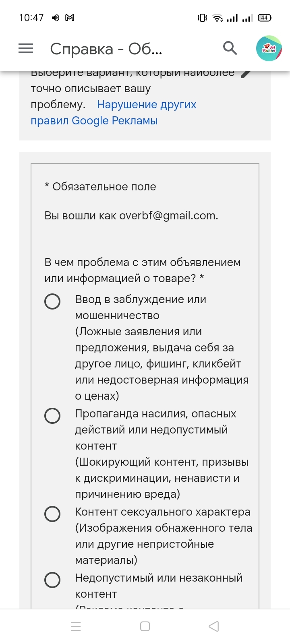Open the 'Нарушение других правил Google Рекламы' link
This screenshot has height=644, width=290.
pyautogui.click(x=147, y=105)
